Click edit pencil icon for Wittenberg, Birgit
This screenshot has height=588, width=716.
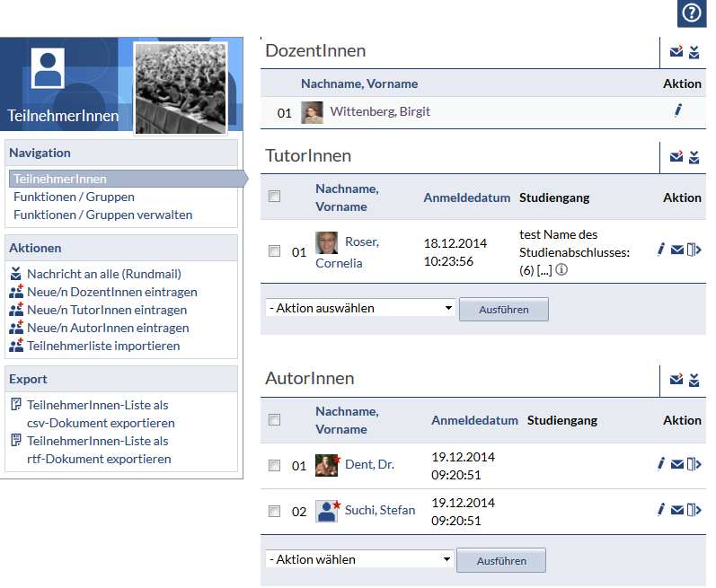678,111
